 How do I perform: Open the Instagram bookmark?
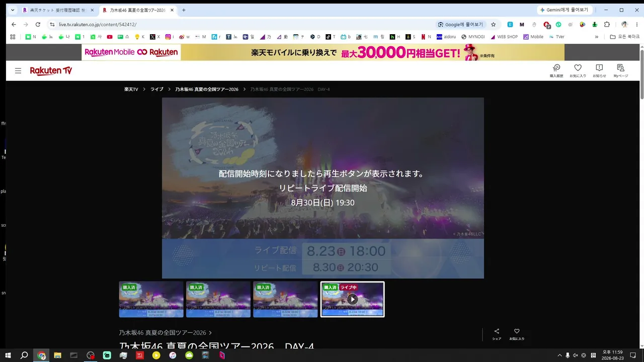click(x=170, y=37)
